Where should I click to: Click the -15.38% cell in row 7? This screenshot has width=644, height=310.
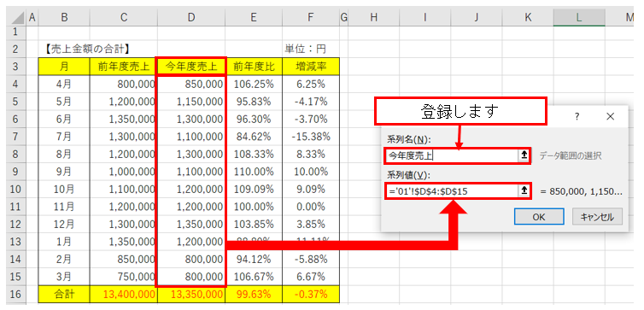(311, 137)
